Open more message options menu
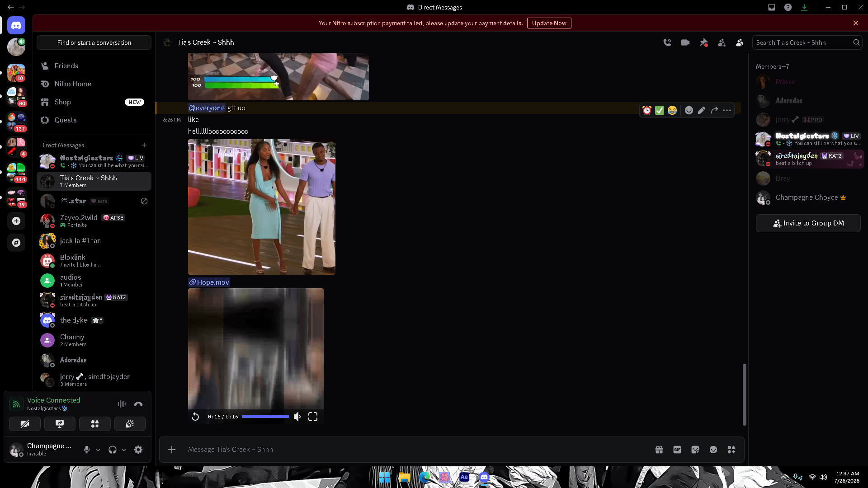The width and height of the screenshot is (868, 488). tap(727, 110)
